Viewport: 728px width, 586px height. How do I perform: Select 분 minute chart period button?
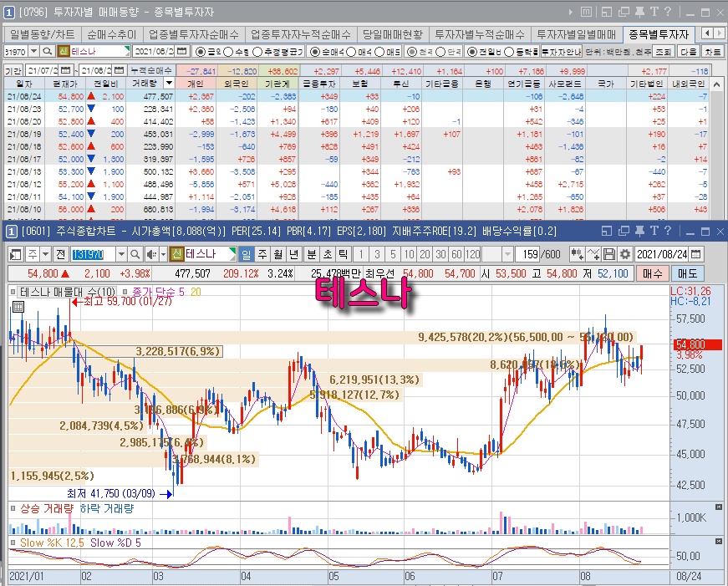pyautogui.click(x=312, y=254)
